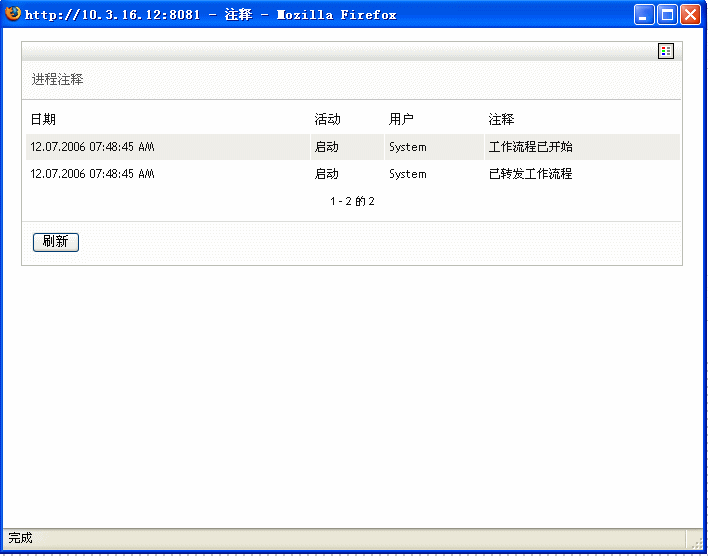The height and width of the screenshot is (556, 708).
Task: Click the 进程注释 panel heading
Action: click(57, 79)
